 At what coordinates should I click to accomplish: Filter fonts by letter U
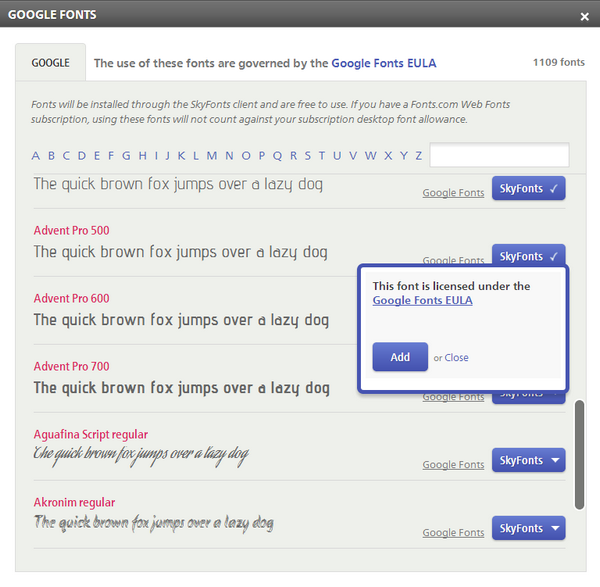(x=337, y=156)
